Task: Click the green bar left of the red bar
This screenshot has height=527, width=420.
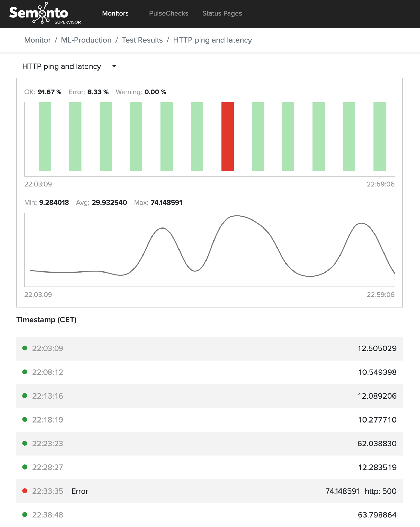Action: coord(197,136)
